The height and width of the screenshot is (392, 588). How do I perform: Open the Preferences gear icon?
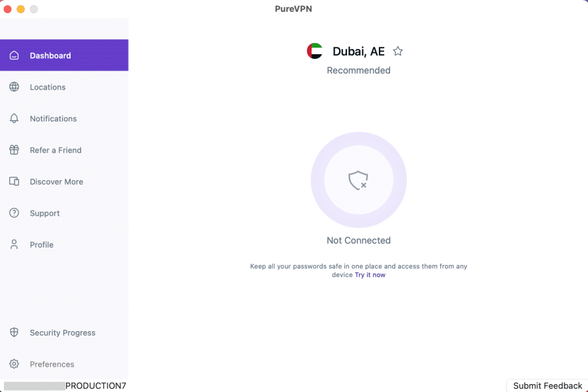[14, 364]
